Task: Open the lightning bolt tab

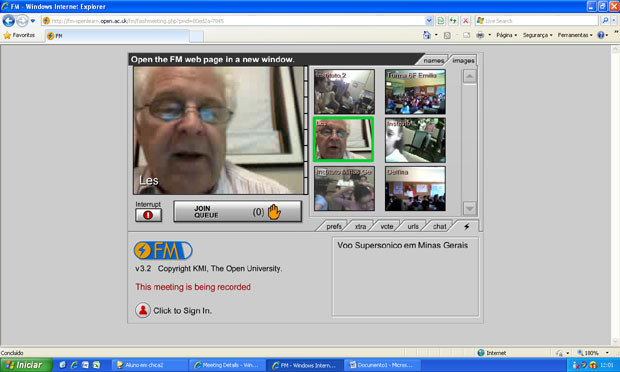Action: click(x=467, y=227)
